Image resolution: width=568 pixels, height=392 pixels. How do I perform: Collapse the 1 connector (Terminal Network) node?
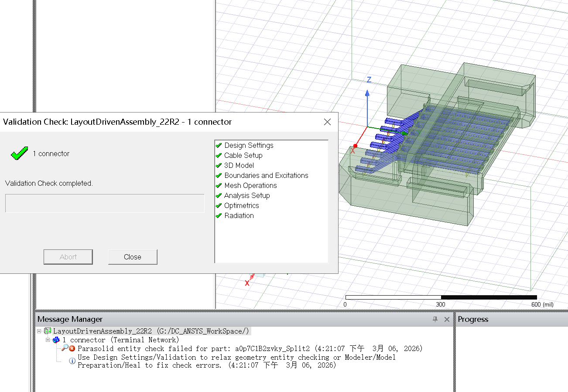(48, 340)
